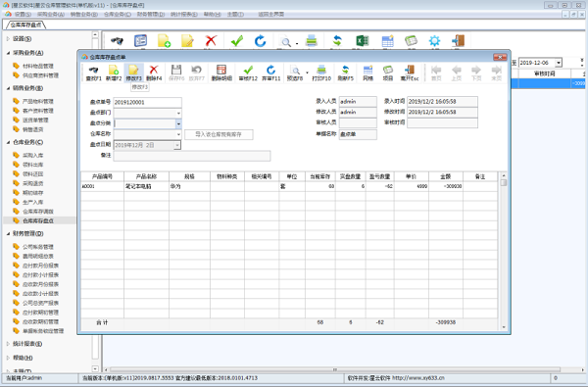
Task: Open the inventory date picker dropdown
Action: pyautogui.click(x=177, y=145)
